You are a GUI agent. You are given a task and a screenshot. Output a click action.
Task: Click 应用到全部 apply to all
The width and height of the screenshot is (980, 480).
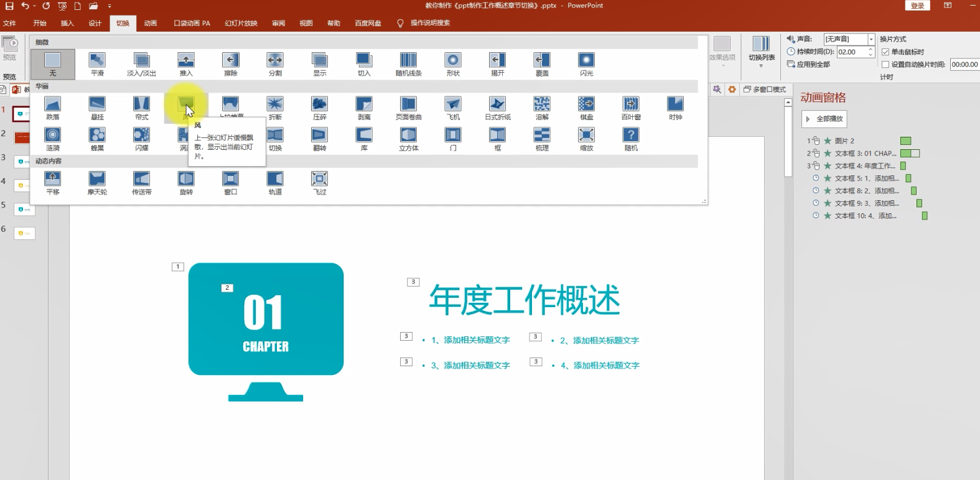[x=808, y=64]
